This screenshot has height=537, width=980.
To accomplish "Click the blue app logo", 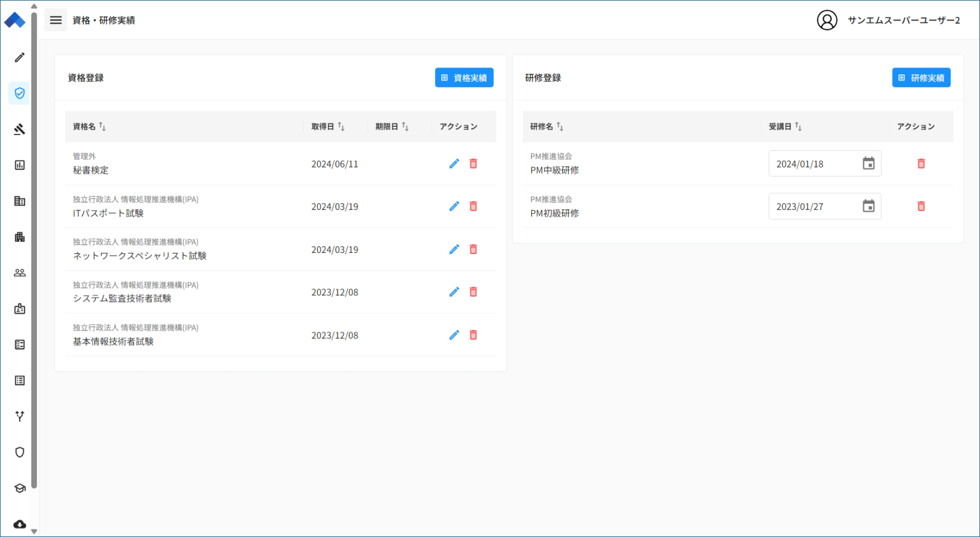I will (x=15, y=21).
